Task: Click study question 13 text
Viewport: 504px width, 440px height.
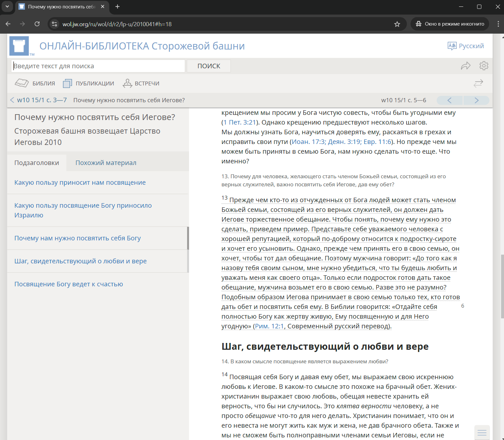Action: click(334, 181)
